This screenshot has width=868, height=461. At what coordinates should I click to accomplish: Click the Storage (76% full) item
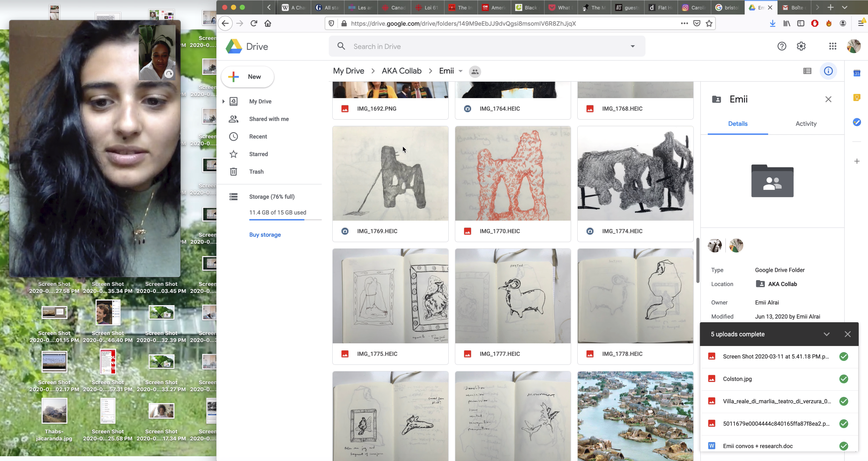click(272, 196)
